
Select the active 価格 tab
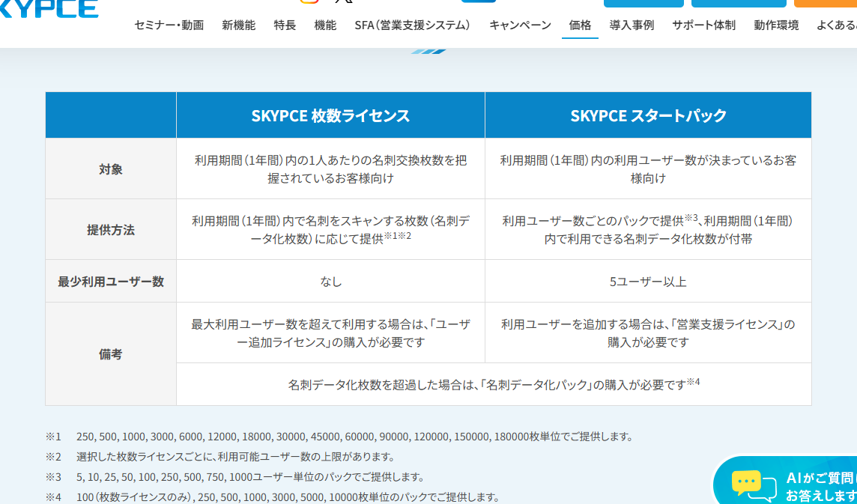[x=580, y=25]
